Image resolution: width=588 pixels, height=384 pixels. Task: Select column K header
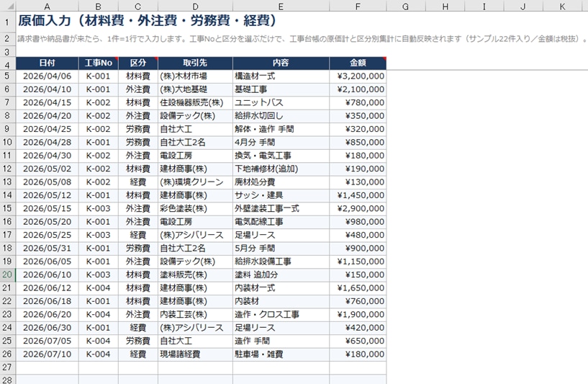pos(562,6)
